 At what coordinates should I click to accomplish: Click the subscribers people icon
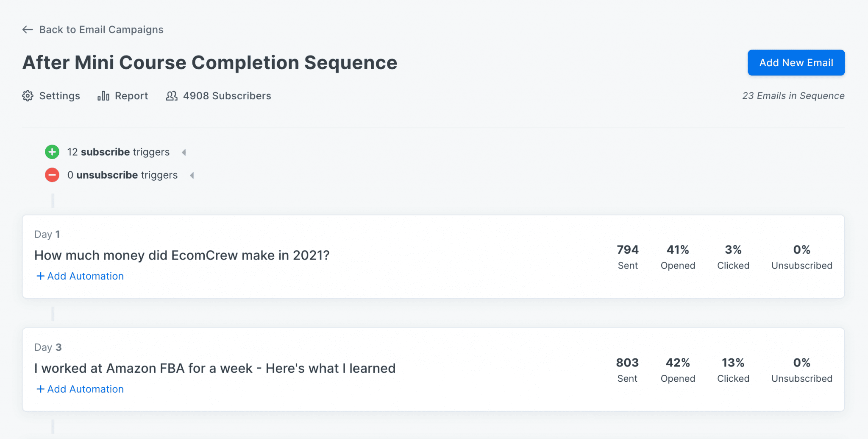point(172,96)
